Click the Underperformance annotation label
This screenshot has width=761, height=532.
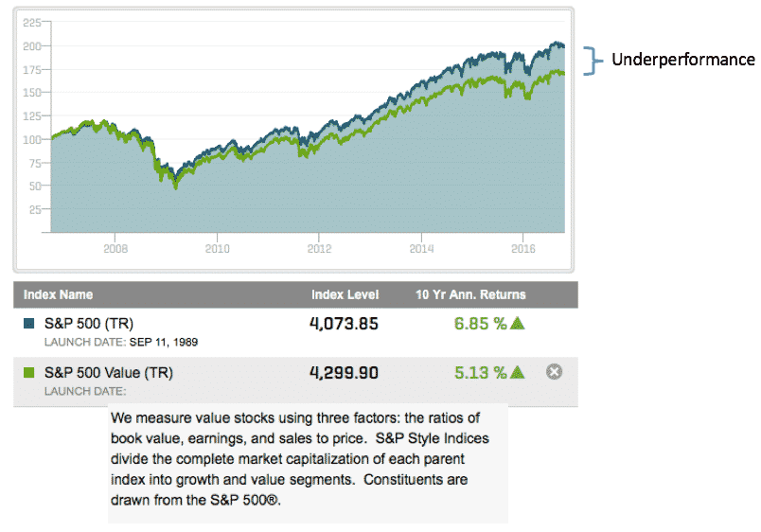[683, 61]
